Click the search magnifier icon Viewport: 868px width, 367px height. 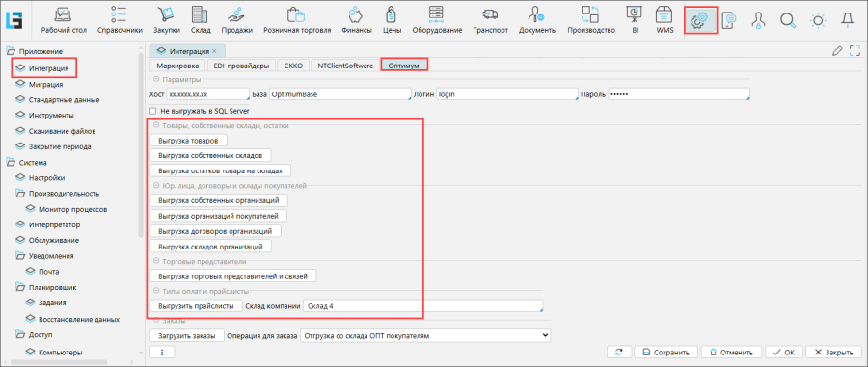(787, 20)
